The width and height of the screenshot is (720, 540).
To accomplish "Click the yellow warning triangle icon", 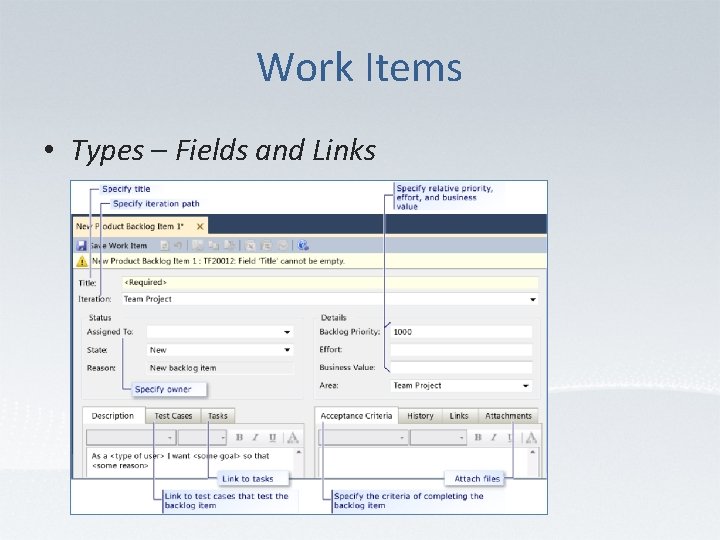I will pos(82,261).
